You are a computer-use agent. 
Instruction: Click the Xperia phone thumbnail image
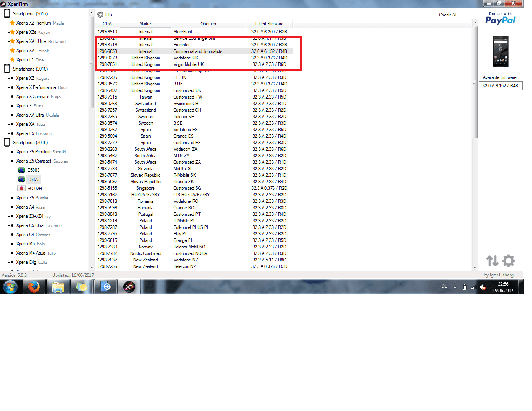[x=501, y=51]
